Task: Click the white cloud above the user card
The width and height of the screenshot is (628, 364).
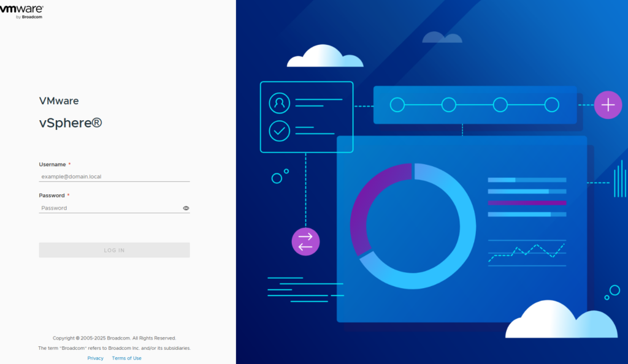Action: pyautogui.click(x=324, y=56)
